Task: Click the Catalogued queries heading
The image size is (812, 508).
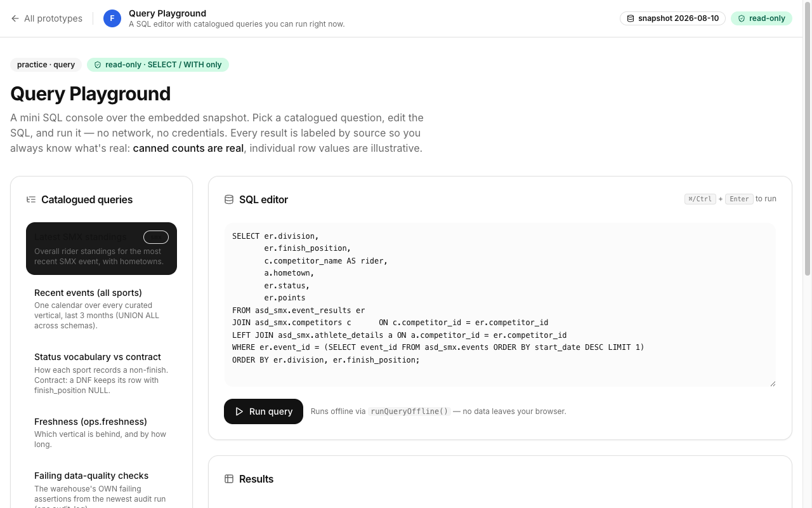Action: click(87, 199)
